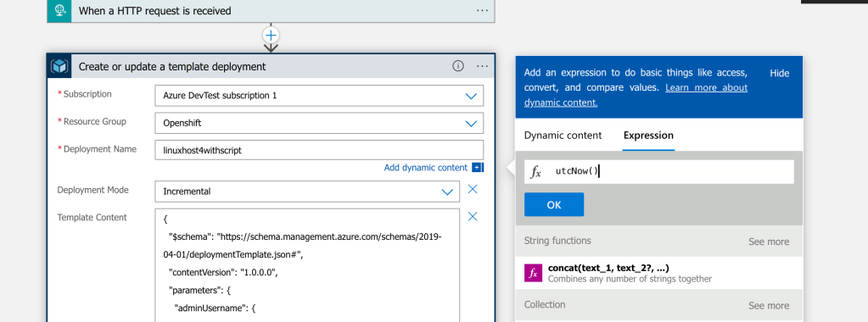Click the Subscription field label
Viewport: 868px width, 322px height.
pos(87,94)
